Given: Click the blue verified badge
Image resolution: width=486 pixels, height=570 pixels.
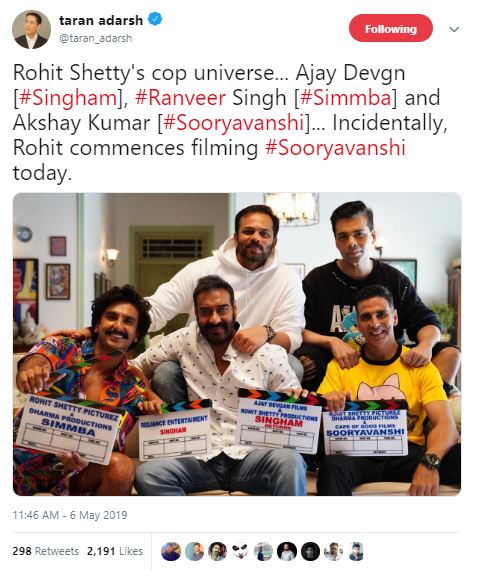Looking at the screenshot, I should pos(155,19).
